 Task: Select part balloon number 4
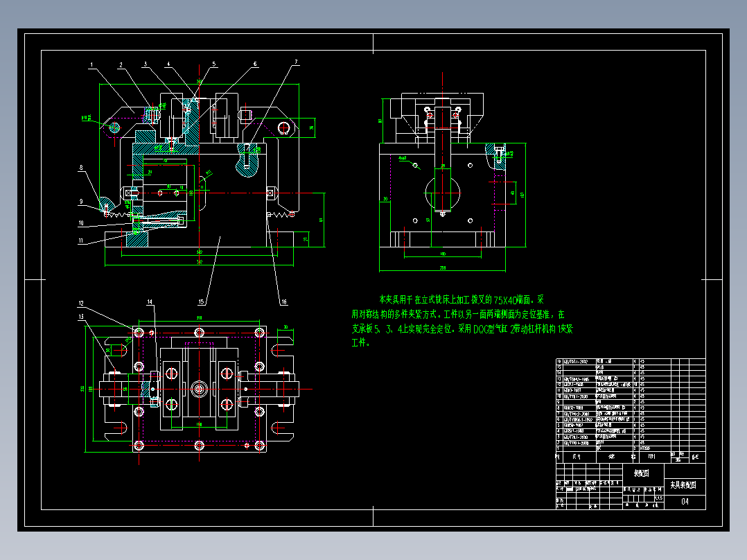click(168, 64)
